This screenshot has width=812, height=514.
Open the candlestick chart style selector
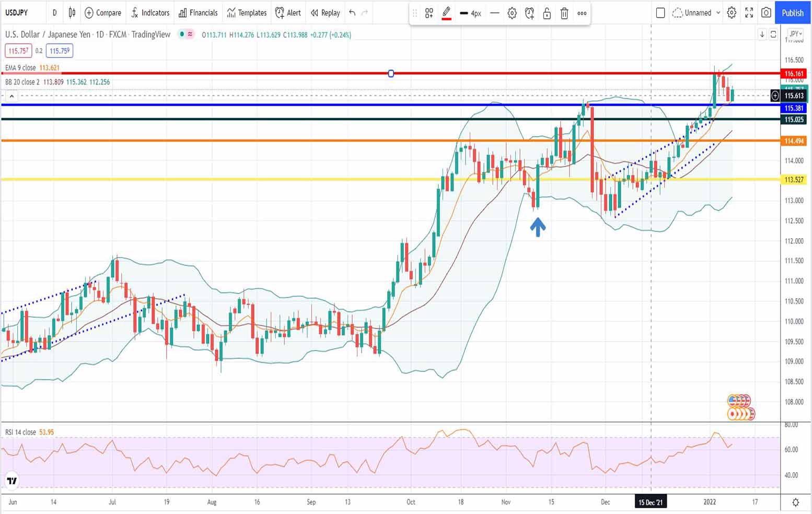point(72,13)
